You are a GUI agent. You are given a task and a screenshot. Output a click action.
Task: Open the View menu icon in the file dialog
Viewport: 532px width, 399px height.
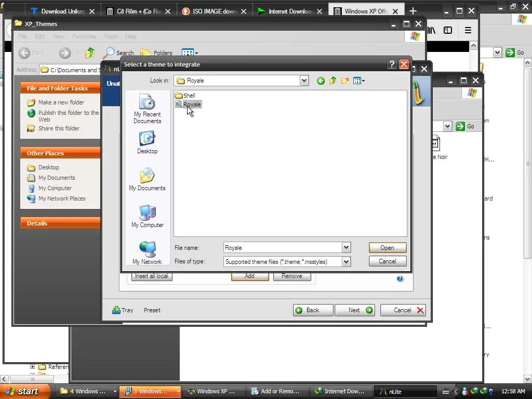point(358,81)
